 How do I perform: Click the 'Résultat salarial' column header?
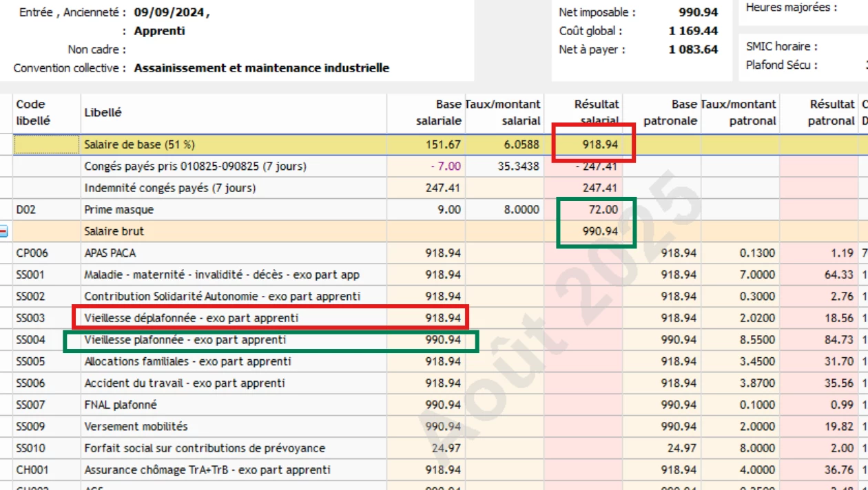point(597,113)
